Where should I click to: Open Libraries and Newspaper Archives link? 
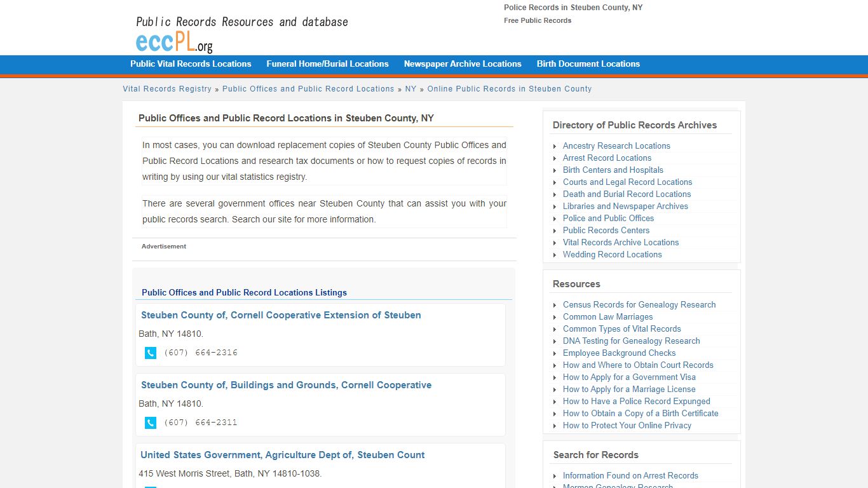point(625,207)
